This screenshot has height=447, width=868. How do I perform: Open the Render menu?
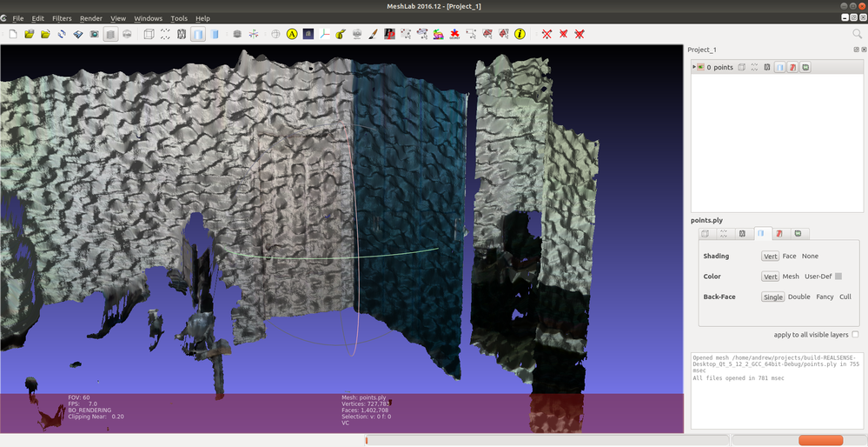coord(90,18)
